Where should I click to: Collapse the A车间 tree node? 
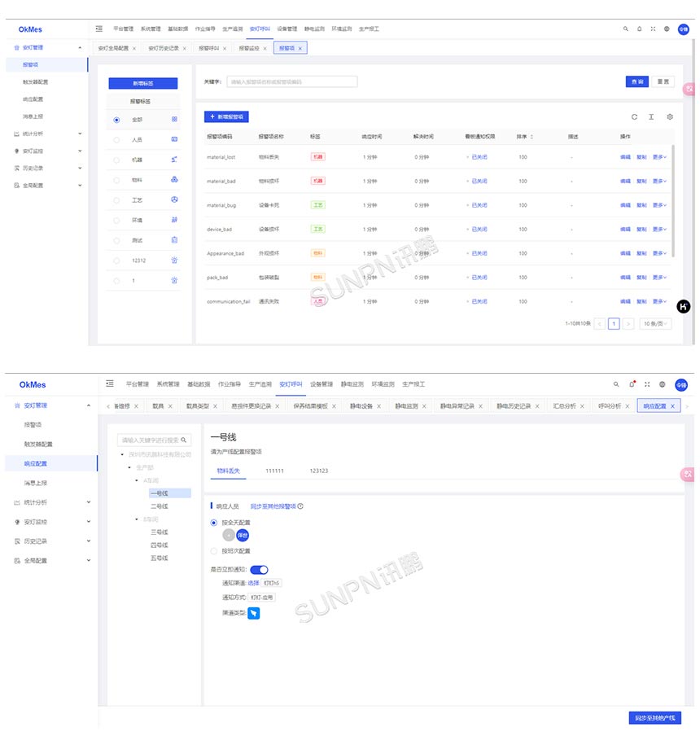pyautogui.click(x=136, y=480)
